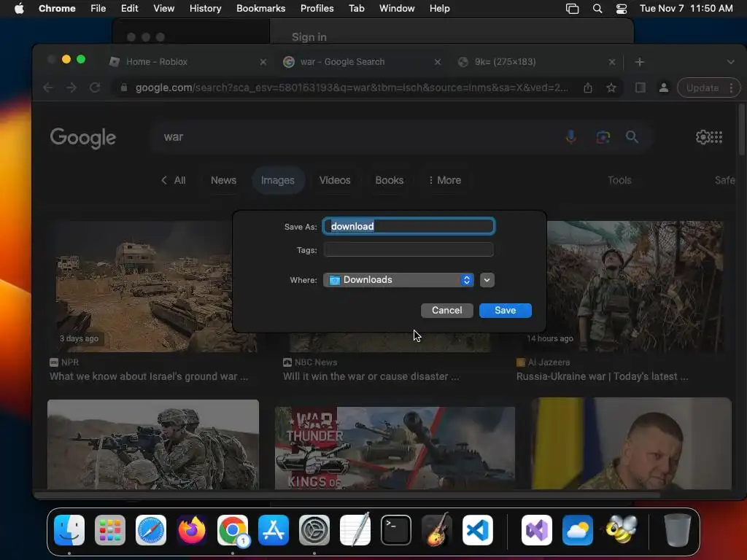Close the Home - Roblox tab
This screenshot has height=560, width=747.
pos(263,62)
